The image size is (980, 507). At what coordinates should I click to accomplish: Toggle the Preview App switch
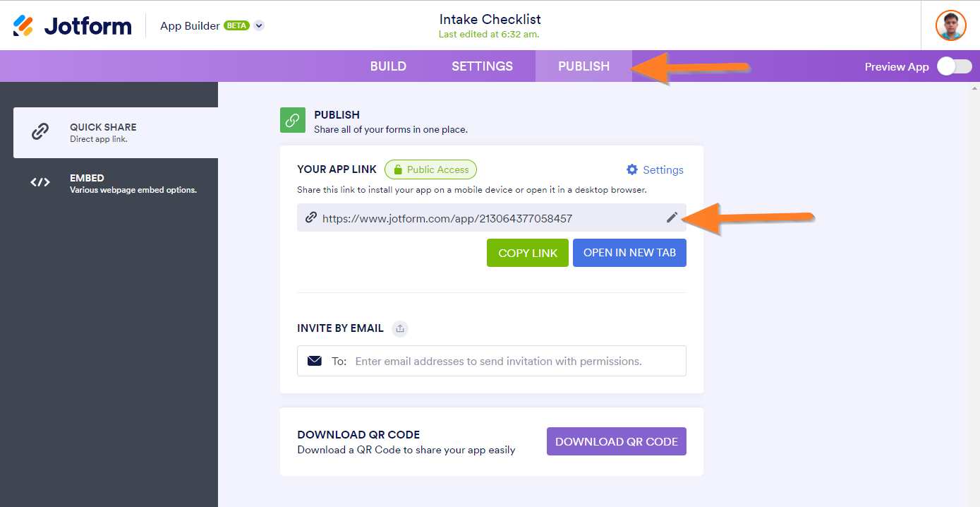(x=954, y=66)
